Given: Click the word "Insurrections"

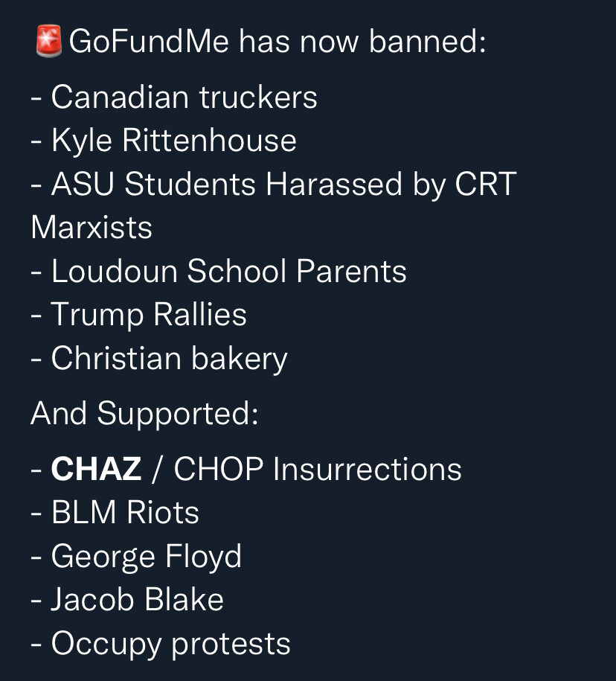Looking at the screenshot, I should [x=367, y=470].
